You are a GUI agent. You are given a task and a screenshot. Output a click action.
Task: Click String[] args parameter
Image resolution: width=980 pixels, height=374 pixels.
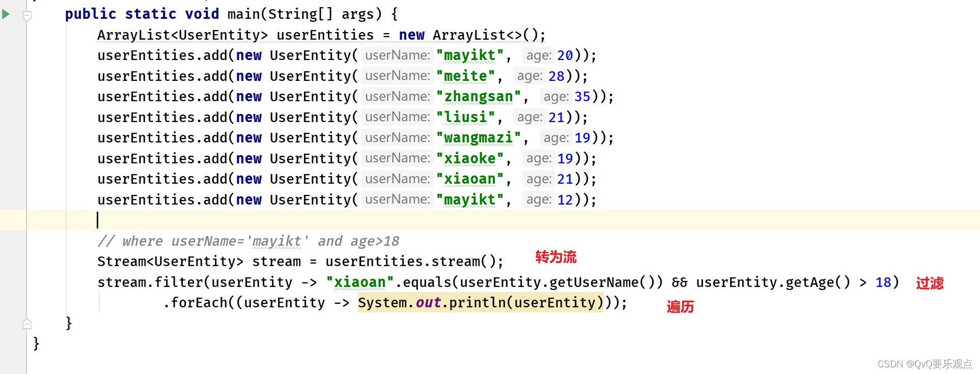coord(321,14)
